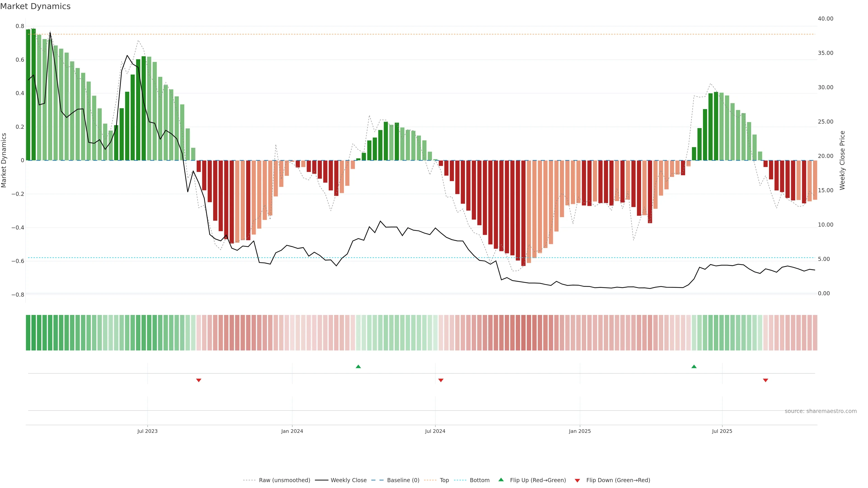Click the red flip-down marker near Jul 2024
The image size is (868, 488).
click(x=441, y=380)
